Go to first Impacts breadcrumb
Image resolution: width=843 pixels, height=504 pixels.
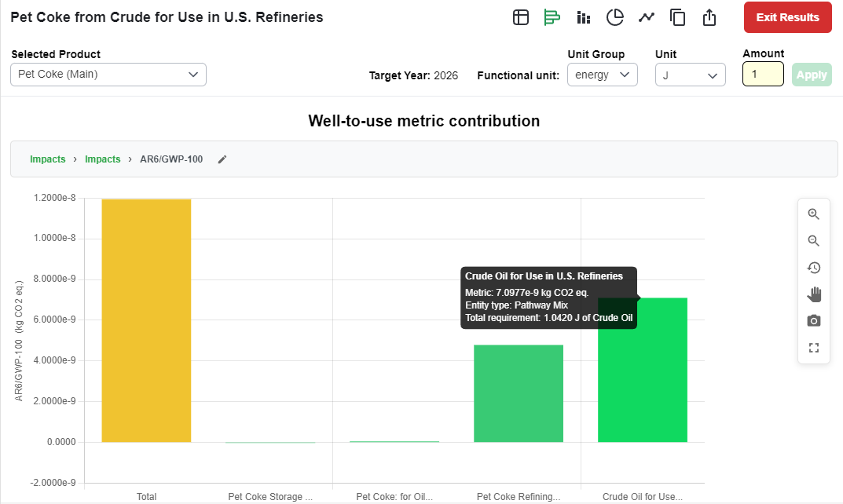coord(47,159)
